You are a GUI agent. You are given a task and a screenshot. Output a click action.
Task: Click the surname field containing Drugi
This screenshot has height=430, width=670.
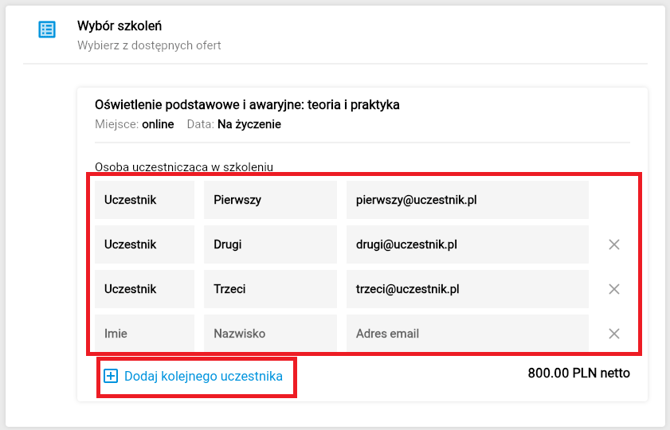(x=270, y=244)
